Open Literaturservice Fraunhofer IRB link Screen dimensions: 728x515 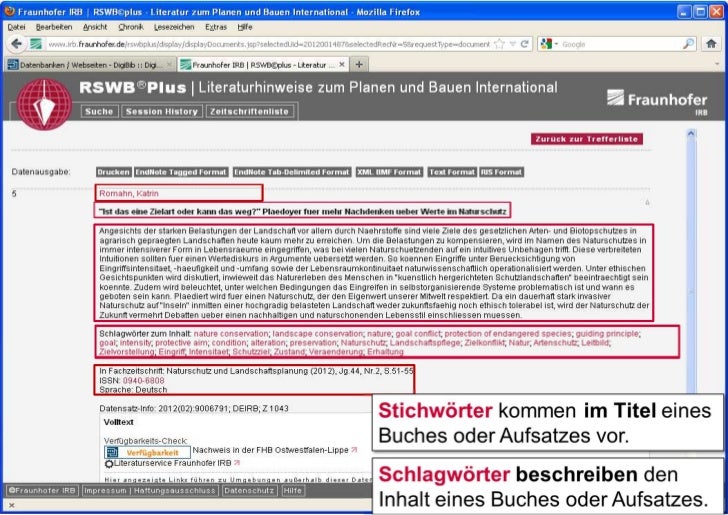tap(176, 463)
